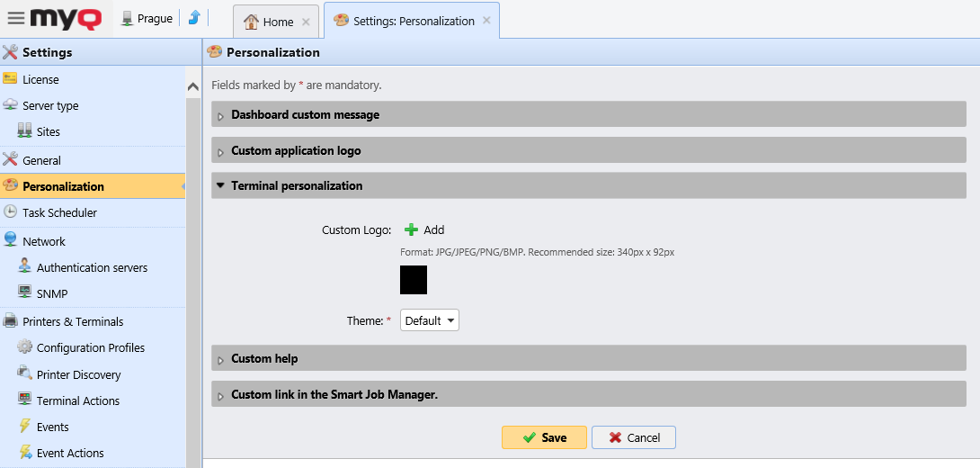Click the sidebar scroll-up chevron
The image size is (980, 468).
click(x=193, y=87)
